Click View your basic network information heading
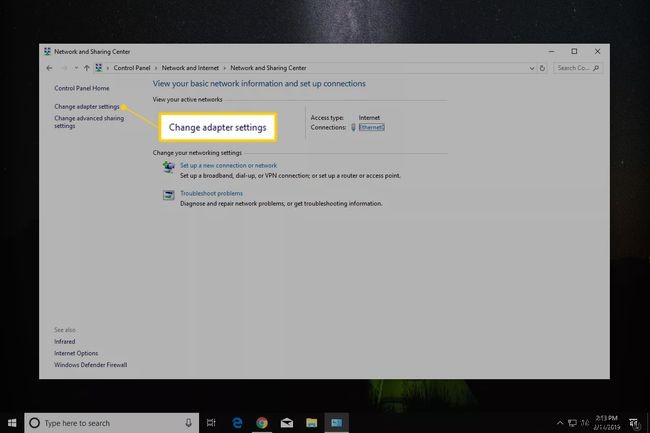650x433 pixels. (259, 84)
